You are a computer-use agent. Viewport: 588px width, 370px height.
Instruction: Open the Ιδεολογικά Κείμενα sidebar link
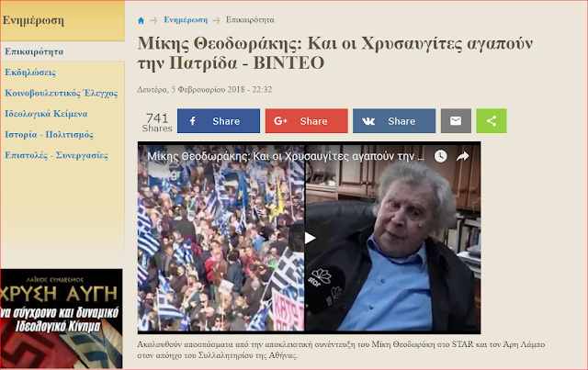pyautogui.click(x=46, y=114)
